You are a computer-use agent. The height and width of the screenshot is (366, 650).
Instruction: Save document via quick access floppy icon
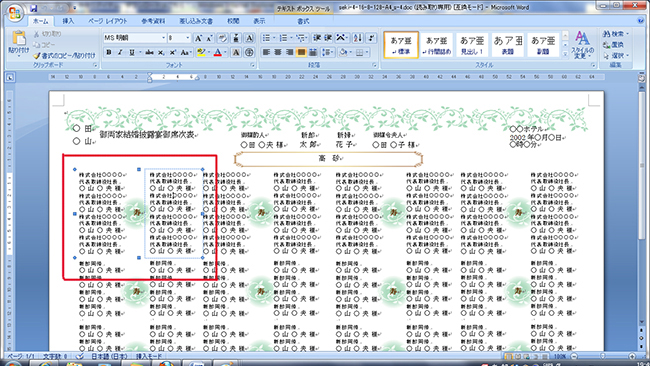point(34,8)
